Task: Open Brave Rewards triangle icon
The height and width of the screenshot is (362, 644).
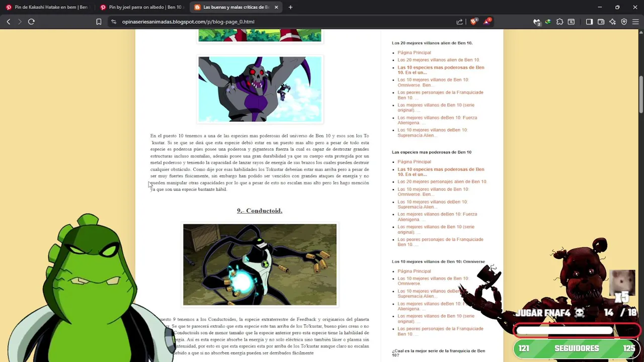Action: pos(487,22)
